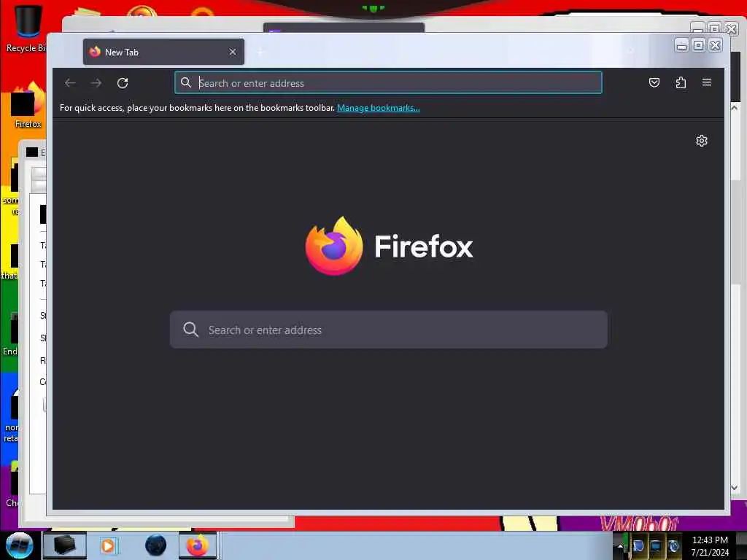Go forward using the forward arrow
Viewport: 747px width, 560px height.
click(x=96, y=83)
